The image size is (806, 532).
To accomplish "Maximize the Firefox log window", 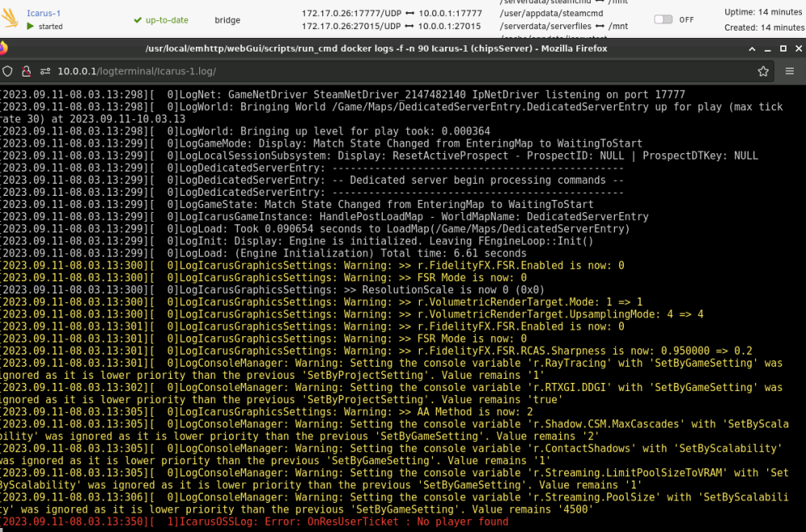I will pos(783,48).
